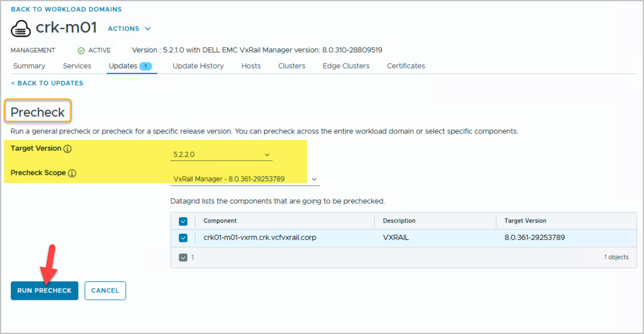The height and width of the screenshot is (334, 644).
Task: Click the Target Version info icon
Action: [x=67, y=149]
